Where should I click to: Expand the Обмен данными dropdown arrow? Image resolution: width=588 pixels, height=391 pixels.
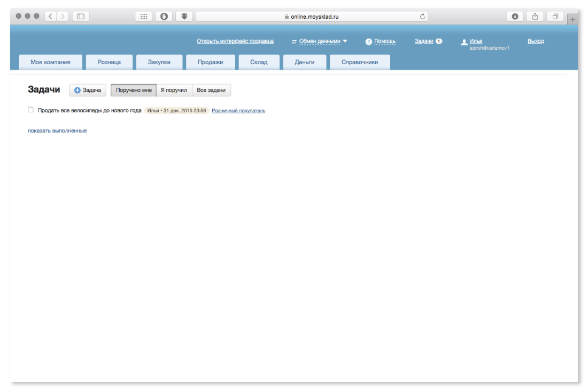pos(345,41)
